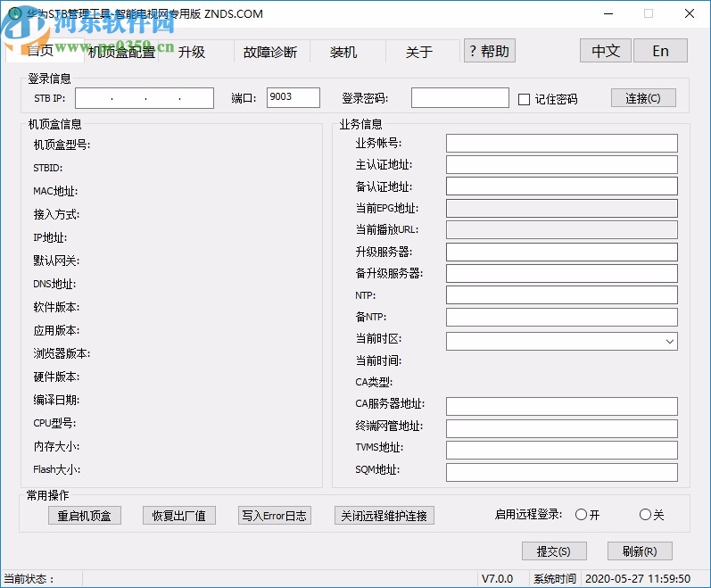711x588 pixels.
Task: Click the CA类型 label
Action: point(374,382)
